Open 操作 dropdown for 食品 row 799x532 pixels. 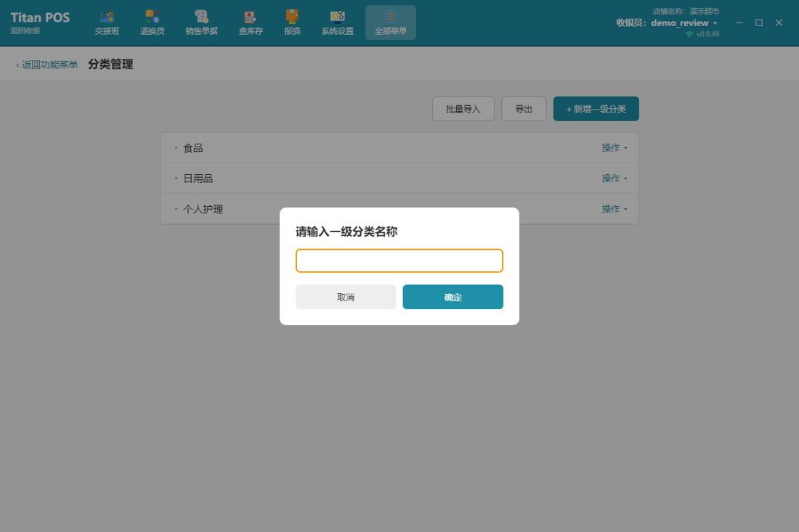pos(615,147)
